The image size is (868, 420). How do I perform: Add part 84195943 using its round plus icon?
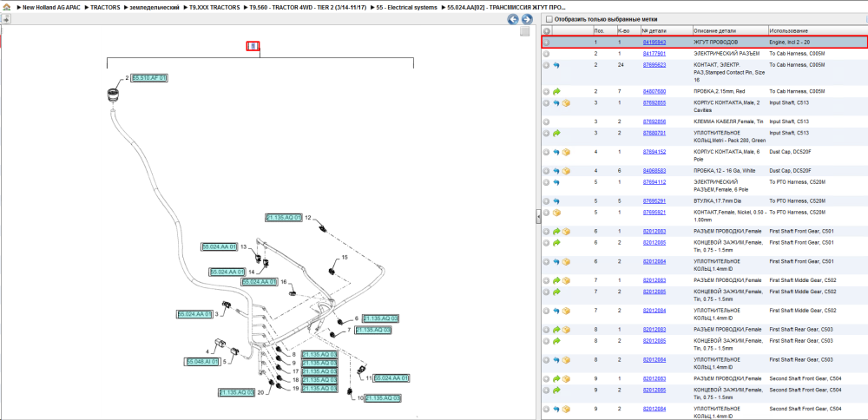point(546,42)
